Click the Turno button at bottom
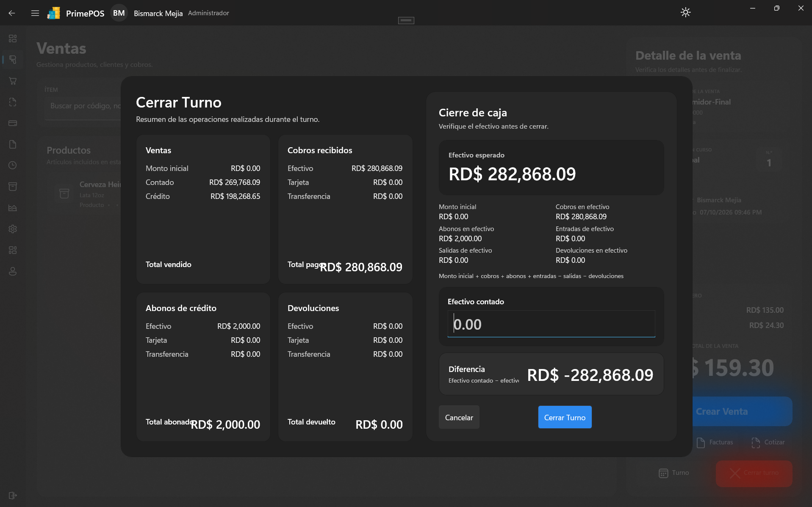Viewport: 812px width, 507px height. tap(674, 473)
